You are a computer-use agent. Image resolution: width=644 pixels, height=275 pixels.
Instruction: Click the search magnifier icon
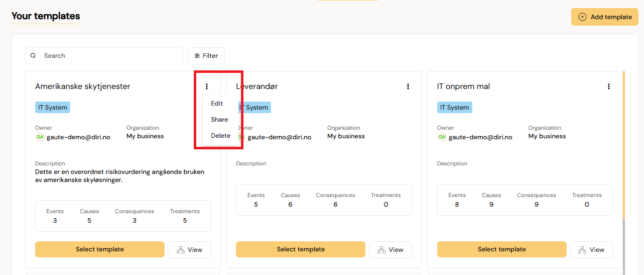33,56
